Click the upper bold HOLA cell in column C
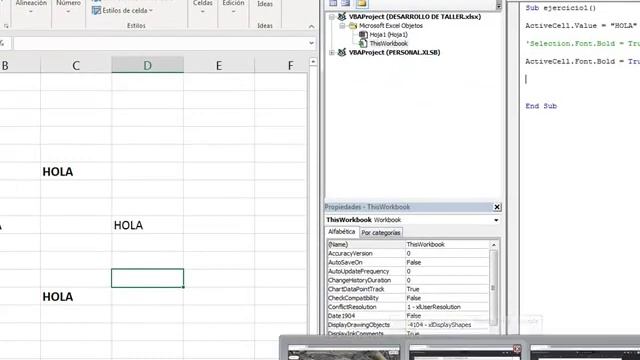Screen dimensions: 640x360 pos(76,171)
